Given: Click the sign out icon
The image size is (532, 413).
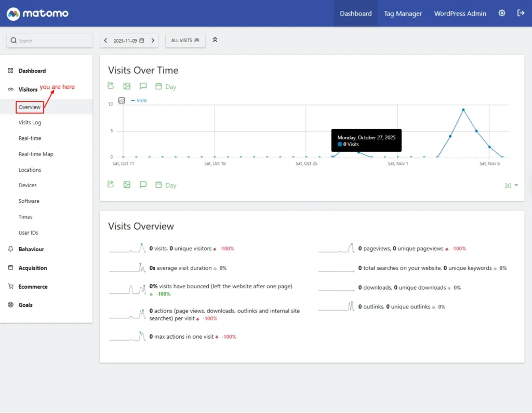Looking at the screenshot, I should click(x=521, y=14).
